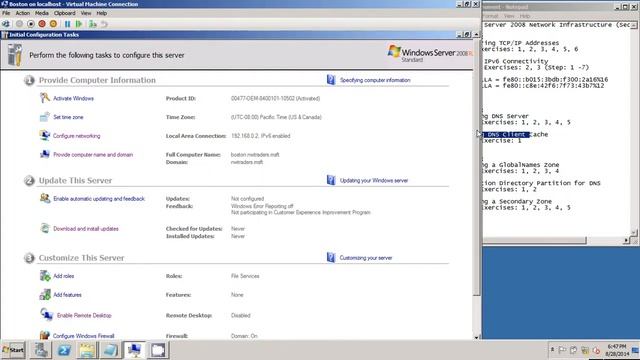Click the orange Save state toolbar icon
Image resolution: width=640 pixels, height=360 pixels.
53,24
